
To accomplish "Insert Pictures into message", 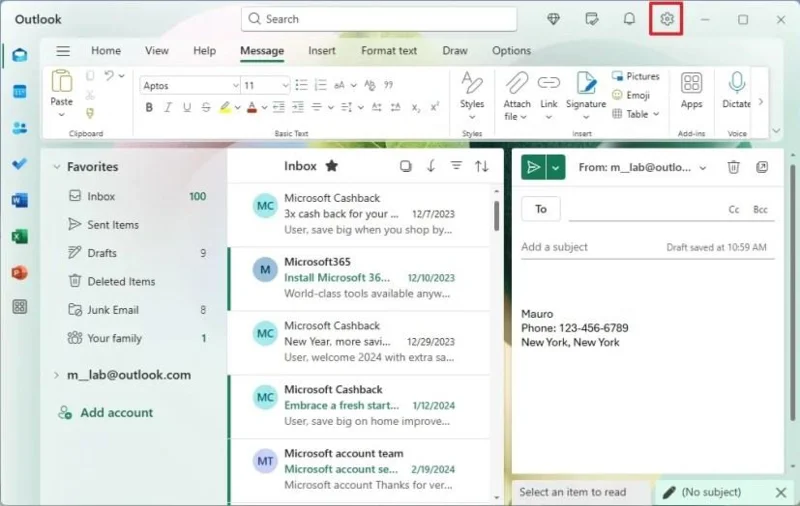I will (x=636, y=76).
